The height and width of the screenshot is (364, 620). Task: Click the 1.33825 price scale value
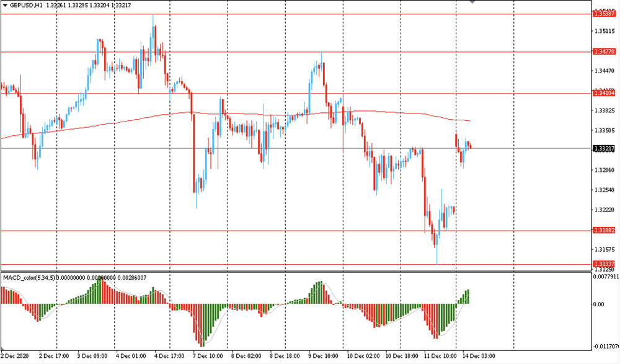coord(604,111)
